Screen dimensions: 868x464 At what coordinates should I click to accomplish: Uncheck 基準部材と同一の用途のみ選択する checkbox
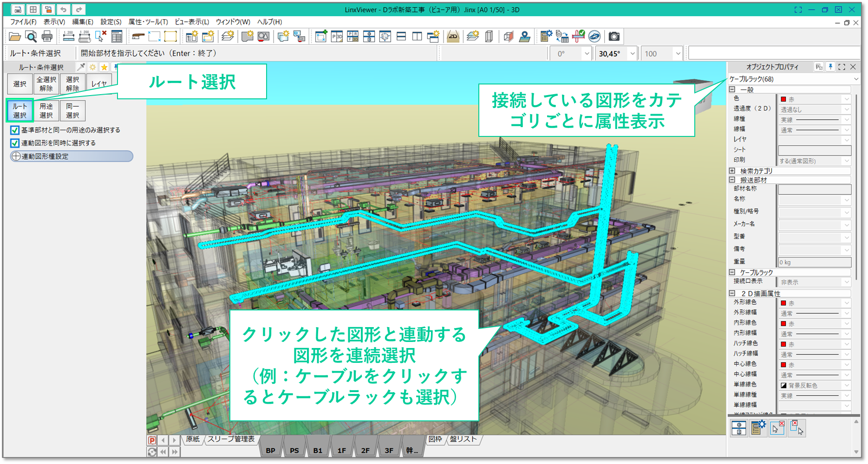coord(15,130)
